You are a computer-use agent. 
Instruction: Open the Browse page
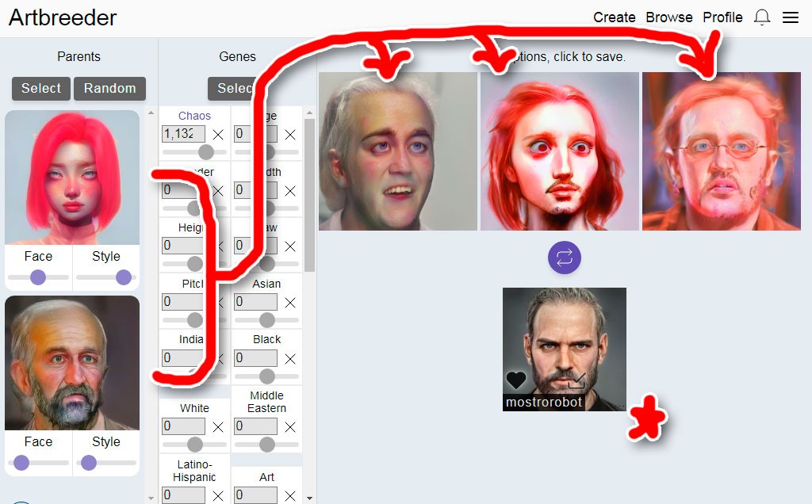[x=669, y=17]
